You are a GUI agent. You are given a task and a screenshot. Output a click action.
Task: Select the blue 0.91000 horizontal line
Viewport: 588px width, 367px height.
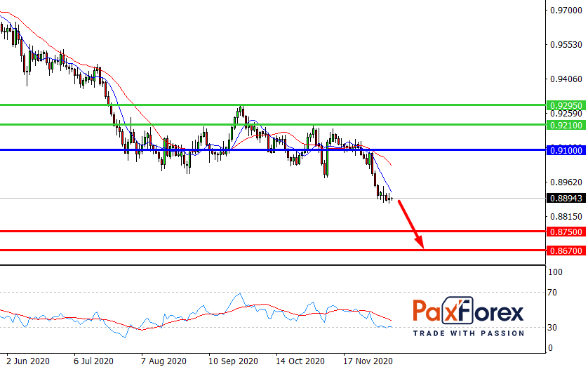coord(273,150)
